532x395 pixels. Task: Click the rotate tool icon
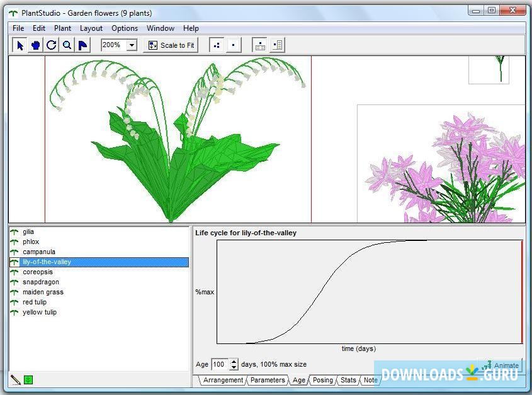point(52,45)
